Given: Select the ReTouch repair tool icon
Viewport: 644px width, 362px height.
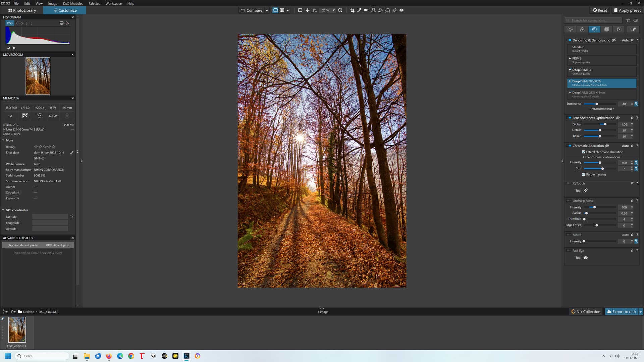Looking at the screenshot, I should (x=585, y=191).
